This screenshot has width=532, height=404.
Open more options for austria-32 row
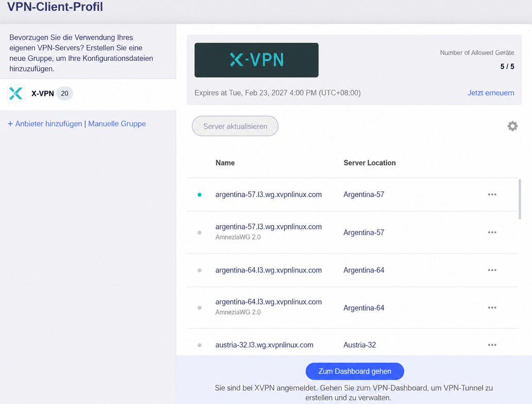tap(492, 345)
